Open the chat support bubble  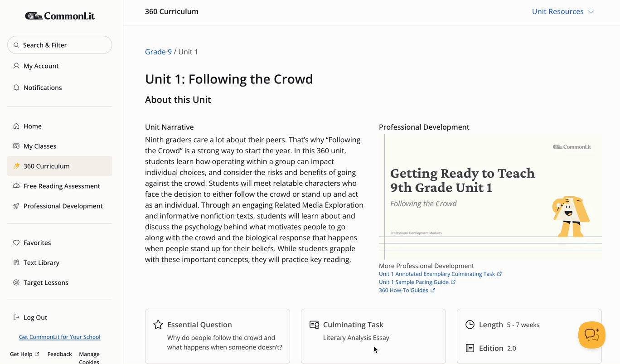pyautogui.click(x=592, y=335)
